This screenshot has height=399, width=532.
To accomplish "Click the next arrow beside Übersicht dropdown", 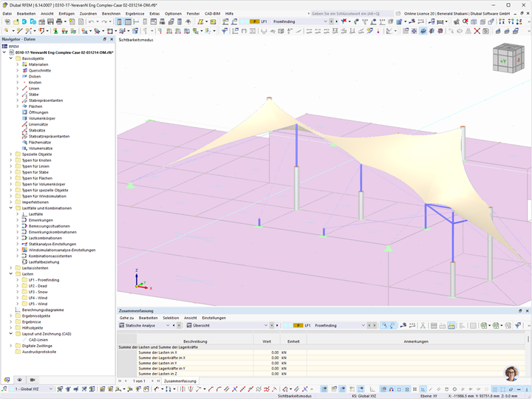I will coord(276,325).
